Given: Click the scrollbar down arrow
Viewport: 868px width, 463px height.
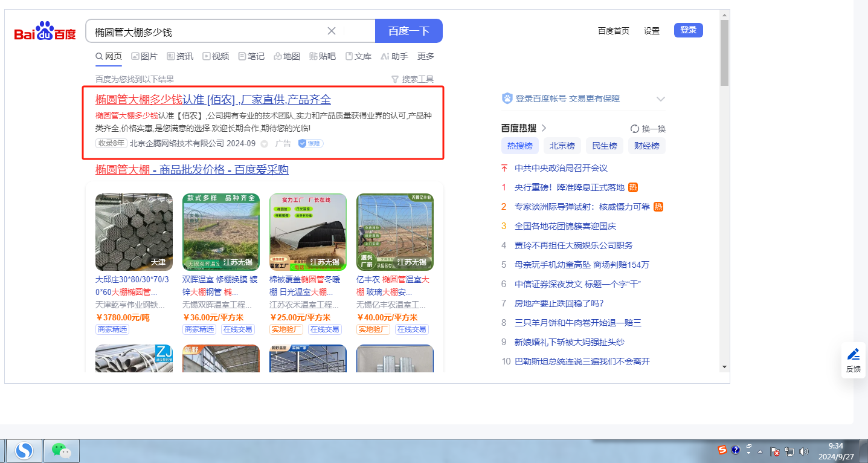Looking at the screenshot, I should tap(724, 366).
